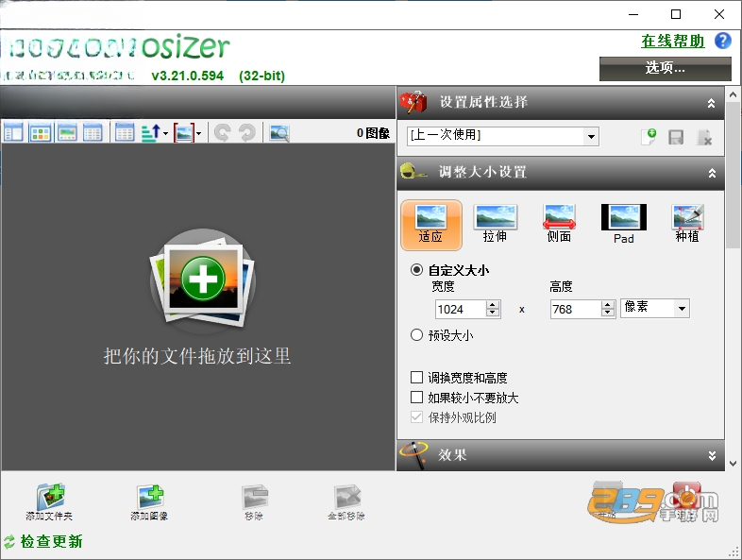Open the 选项... options button
Screen dimensions: 742x560
coord(665,69)
